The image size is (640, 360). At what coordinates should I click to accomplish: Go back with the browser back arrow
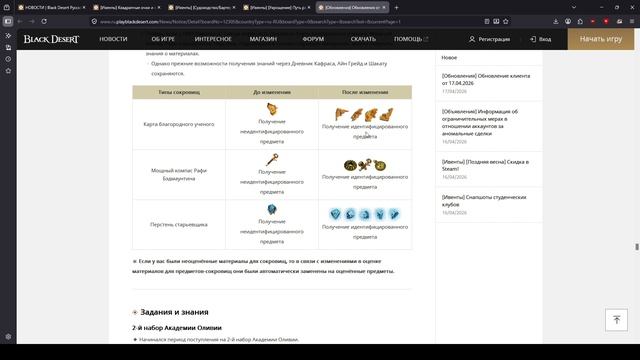pos(20,21)
